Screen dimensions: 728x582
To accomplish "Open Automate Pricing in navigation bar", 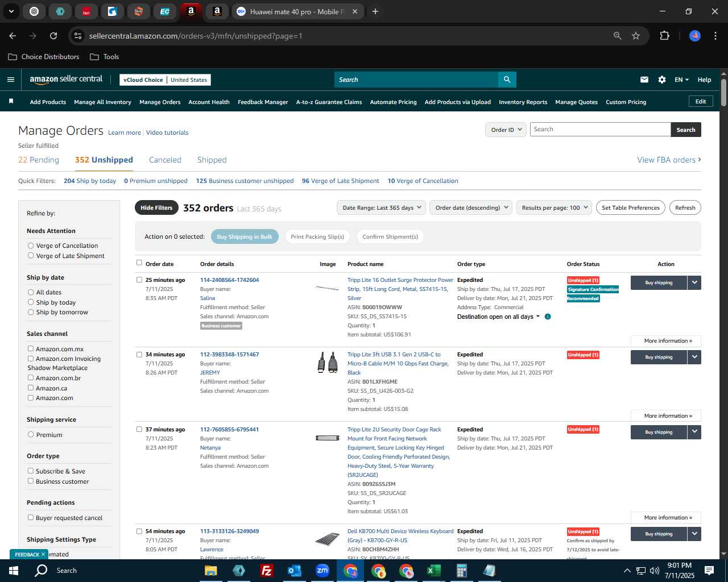I will pos(393,102).
